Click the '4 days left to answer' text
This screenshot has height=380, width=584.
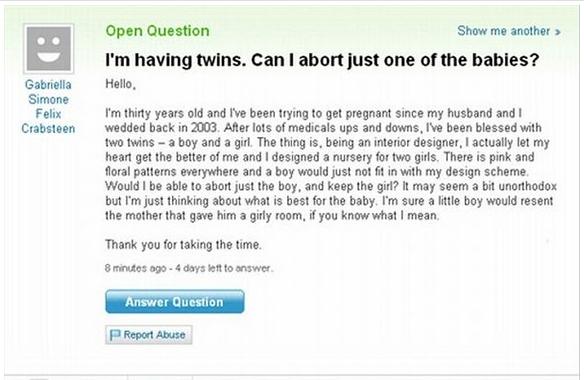[224, 268]
